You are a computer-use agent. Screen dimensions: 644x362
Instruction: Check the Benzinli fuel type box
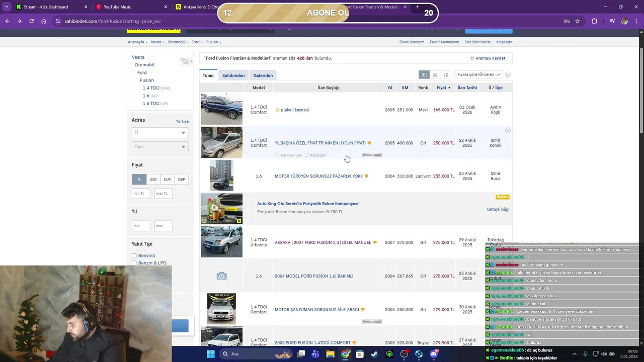[x=134, y=256]
